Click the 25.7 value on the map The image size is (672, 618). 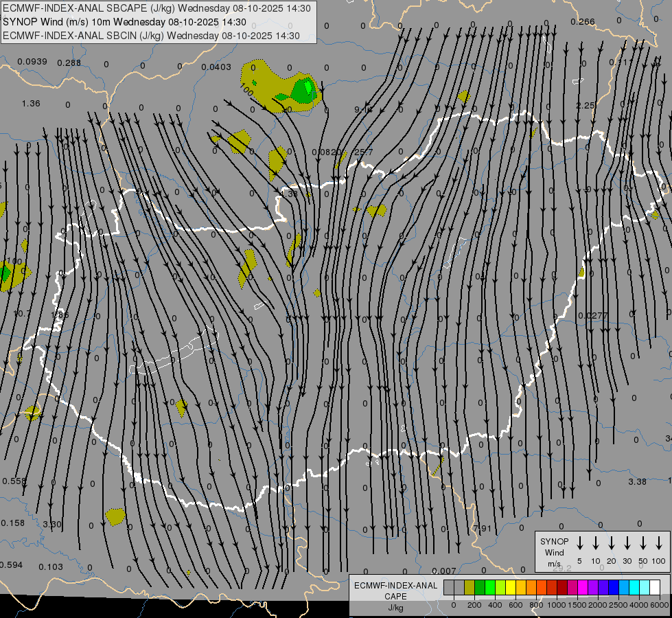pyautogui.click(x=363, y=152)
